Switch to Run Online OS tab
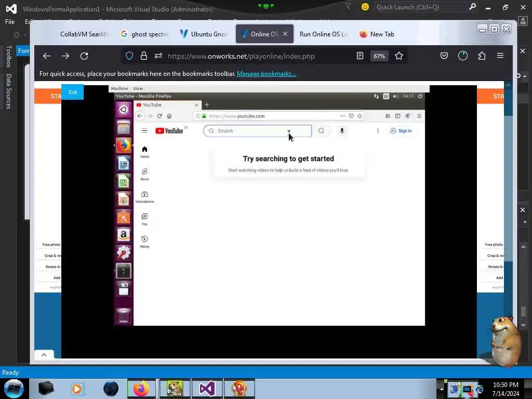Screen dimensions: 532x399 [324, 34]
